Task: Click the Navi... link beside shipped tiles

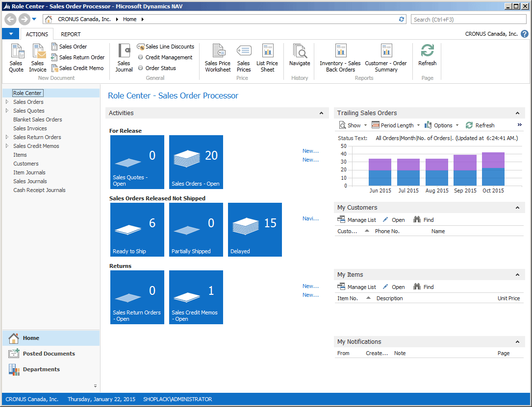Action: click(x=310, y=218)
